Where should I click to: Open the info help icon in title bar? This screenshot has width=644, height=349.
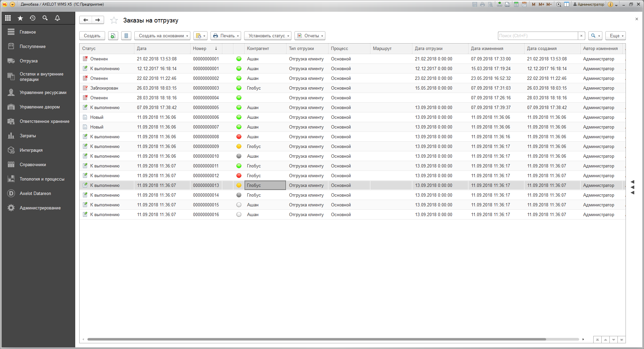tap(610, 4)
